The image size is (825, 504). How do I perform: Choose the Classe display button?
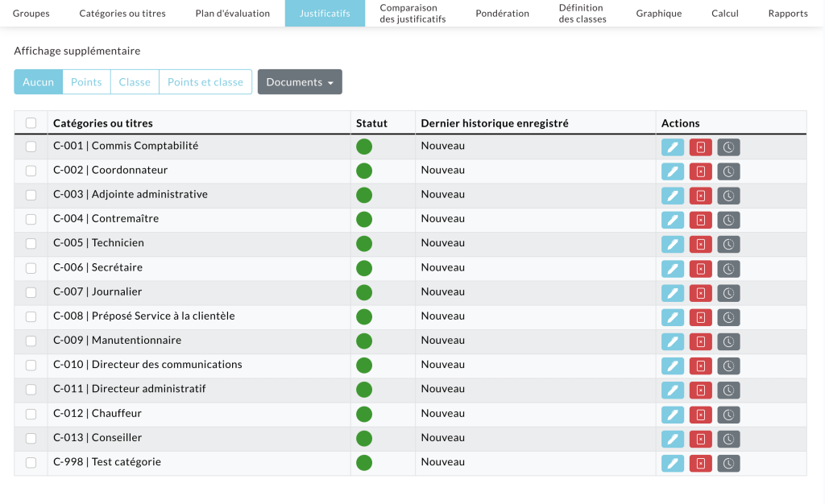(x=135, y=82)
